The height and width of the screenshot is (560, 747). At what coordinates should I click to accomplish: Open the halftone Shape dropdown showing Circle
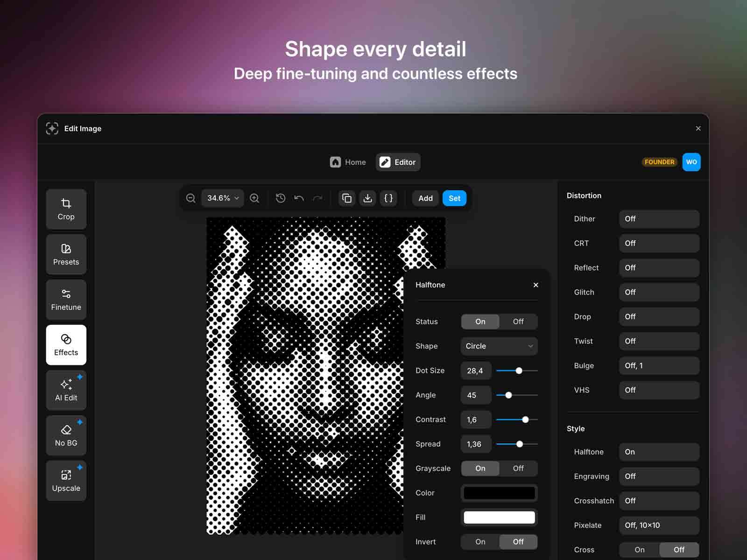[499, 346]
